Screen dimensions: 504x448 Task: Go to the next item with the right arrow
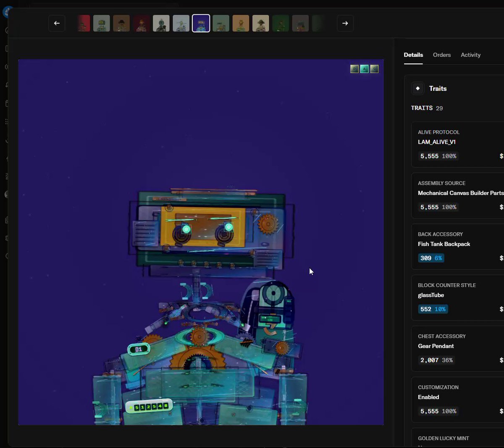(345, 23)
